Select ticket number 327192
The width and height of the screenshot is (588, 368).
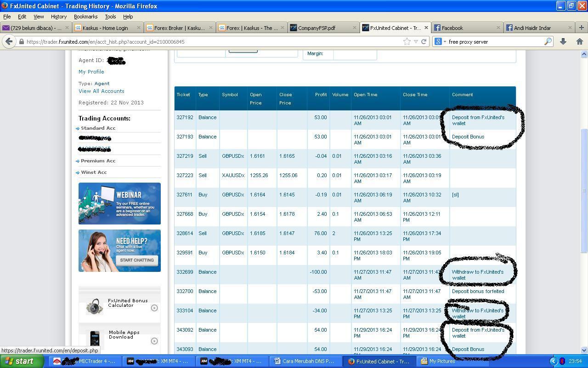(185, 117)
